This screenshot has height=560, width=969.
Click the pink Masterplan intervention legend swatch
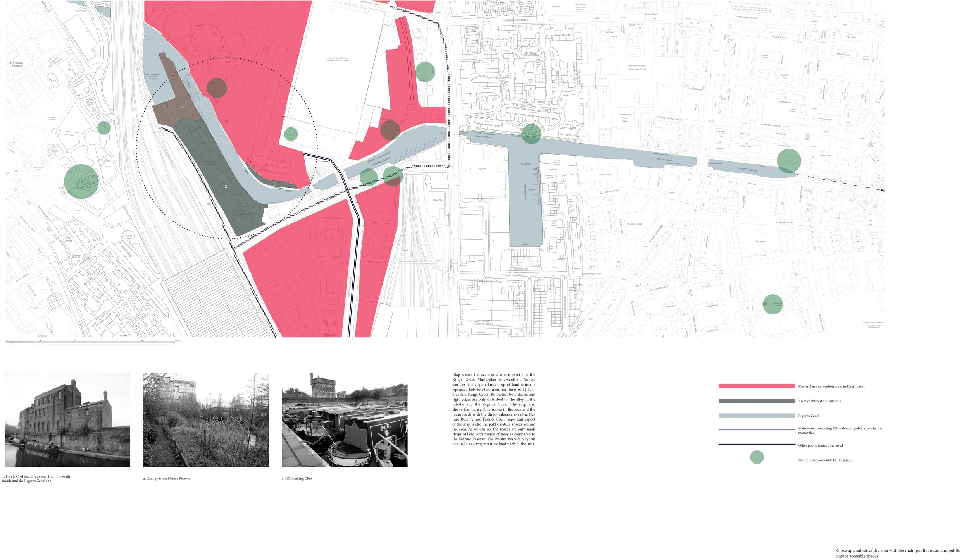[x=756, y=386]
